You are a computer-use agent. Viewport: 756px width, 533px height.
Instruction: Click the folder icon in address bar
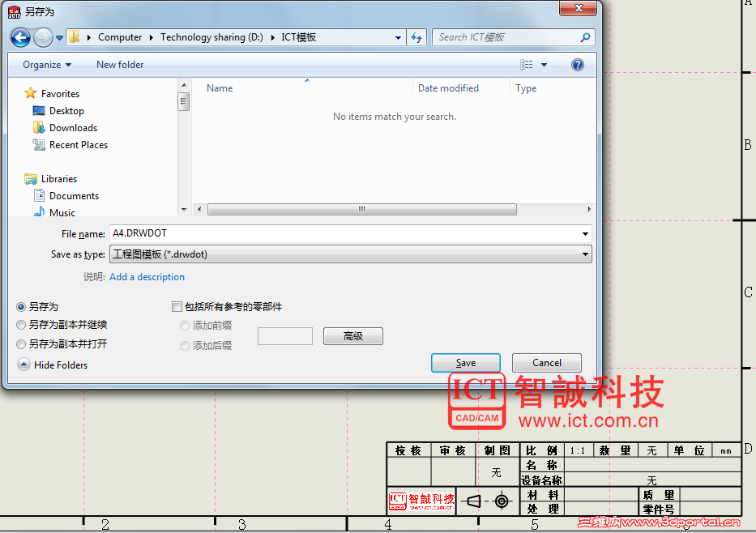pyautogui.click(x=75, y=37)
